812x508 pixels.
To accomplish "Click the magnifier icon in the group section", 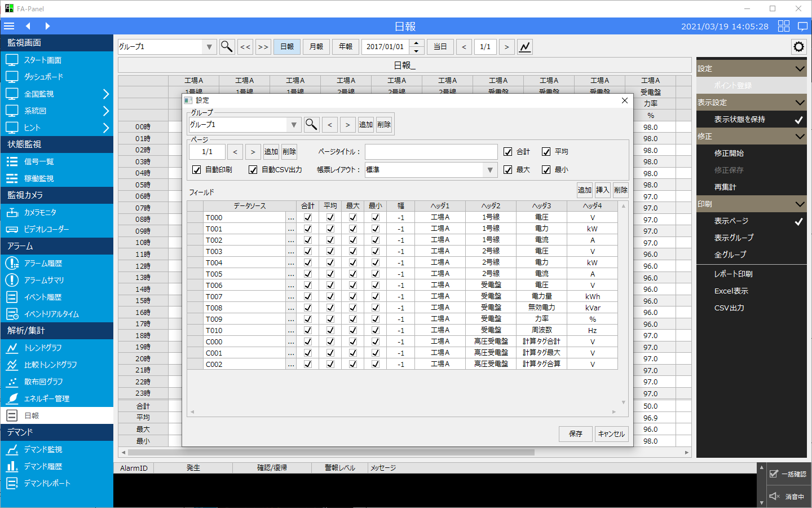I will pyautogui.click(x=311, y=124).
